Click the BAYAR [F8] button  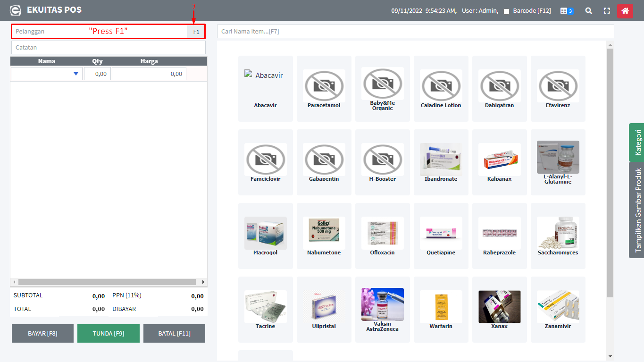[42, 333]
